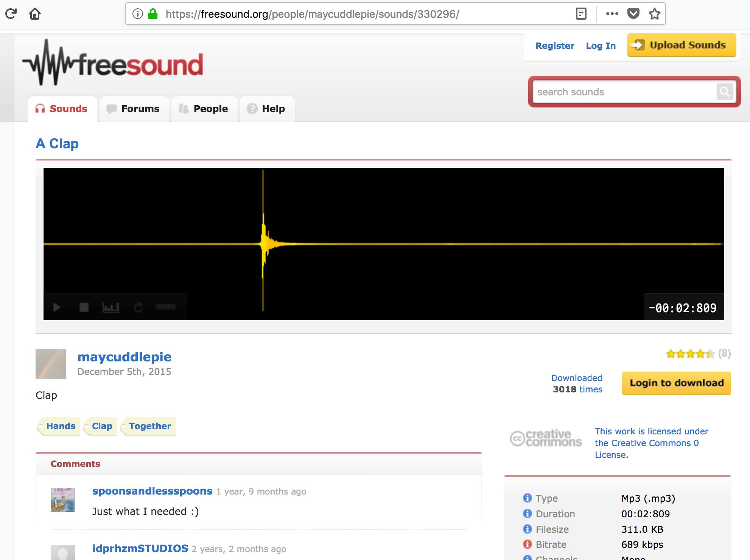Viewport: 750px width, 560px height.
Task: Toggle spectrogram display in player
Action: tap(111, 307)
